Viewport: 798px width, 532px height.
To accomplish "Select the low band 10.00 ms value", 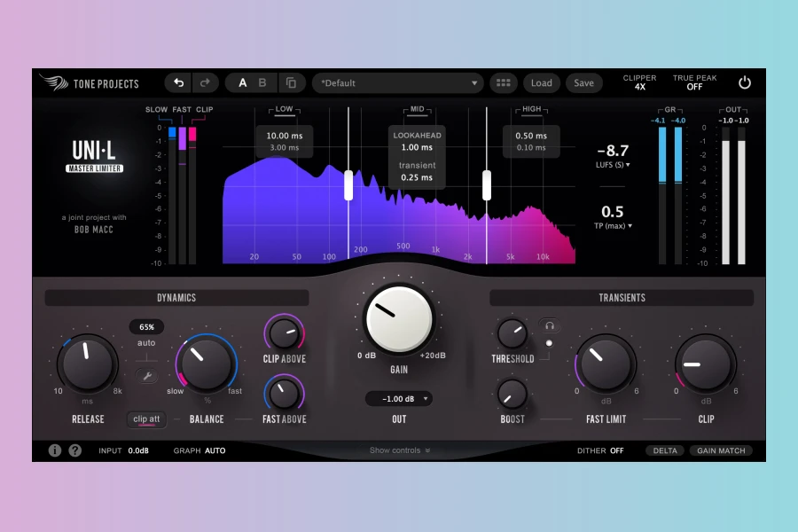I will click(285, 136).
